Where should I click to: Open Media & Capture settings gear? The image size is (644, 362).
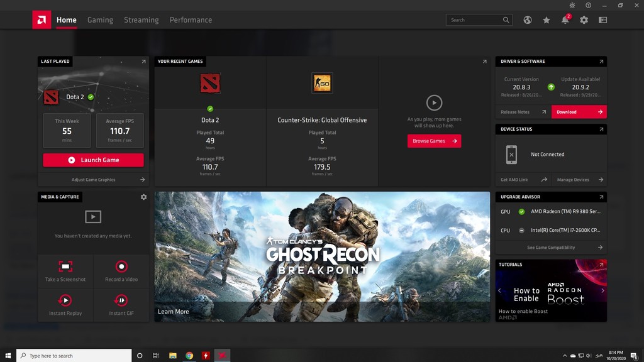pyautogui.click(x=143, y=197)
